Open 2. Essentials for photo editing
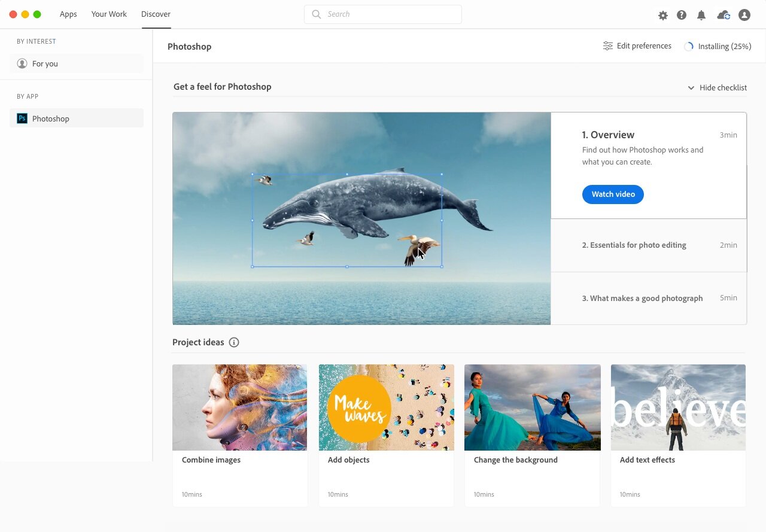The width and height of the screenshot is (766, 532). click(649, 245)
